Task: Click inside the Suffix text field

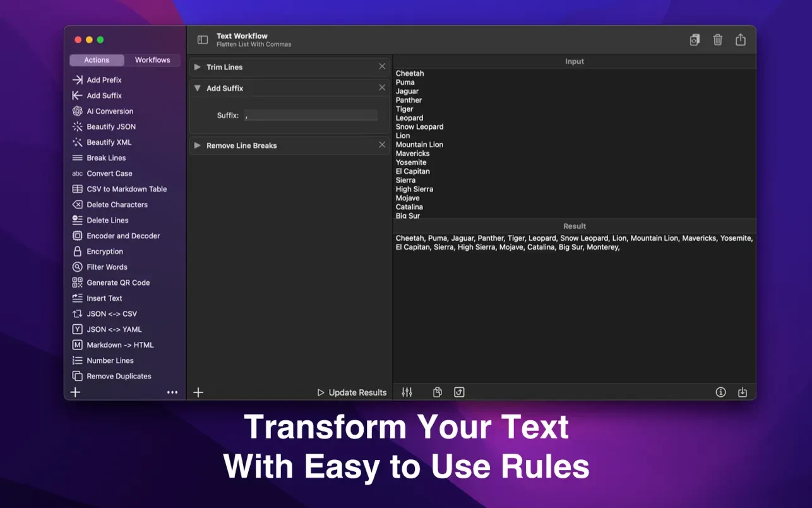Action: point(309,114)
